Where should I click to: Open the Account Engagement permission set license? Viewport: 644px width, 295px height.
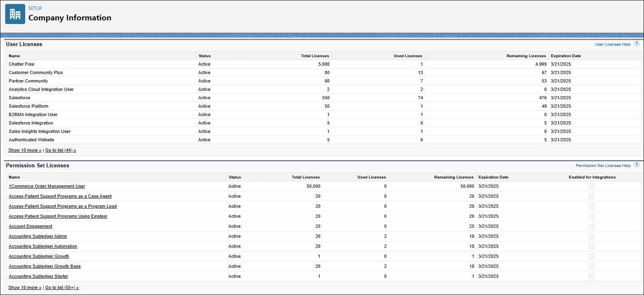(x=30, y=226)
